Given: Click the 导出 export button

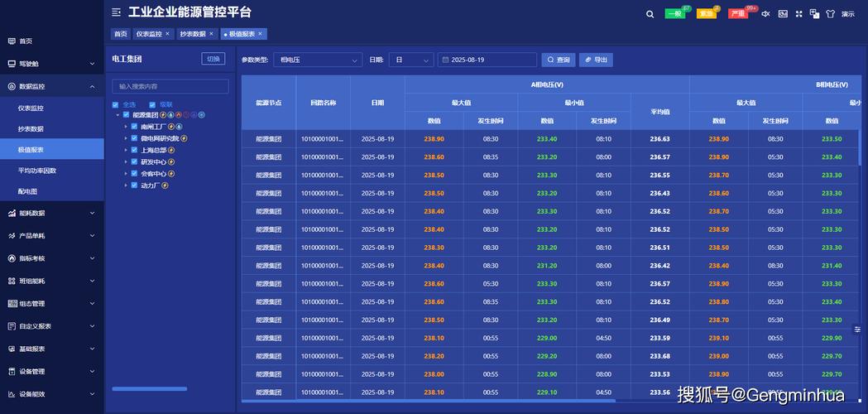Looking at the screenshot, I should coord(596,60).
